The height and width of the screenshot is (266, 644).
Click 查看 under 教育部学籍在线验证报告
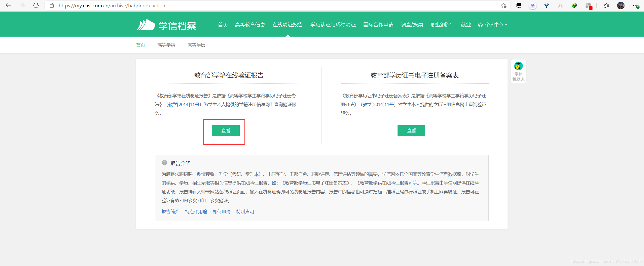point(226,130)
